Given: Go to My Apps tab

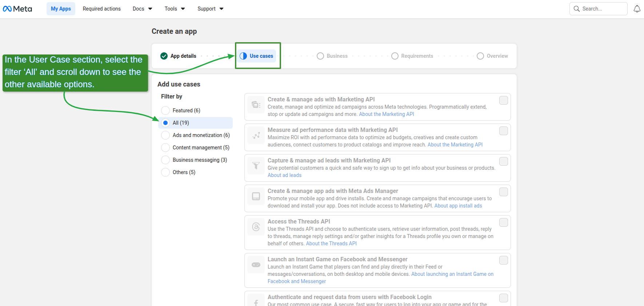Looking at the screenshot, I should point(61,9).
